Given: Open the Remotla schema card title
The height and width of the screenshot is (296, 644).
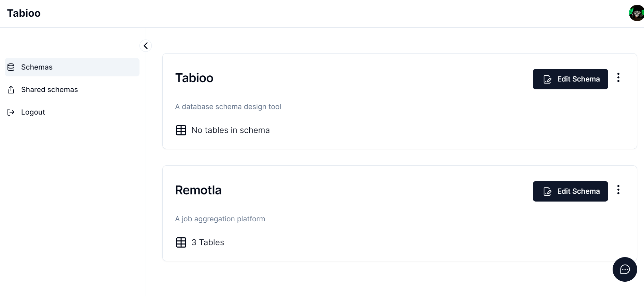Looking at the screenshot, I should 198,190.
